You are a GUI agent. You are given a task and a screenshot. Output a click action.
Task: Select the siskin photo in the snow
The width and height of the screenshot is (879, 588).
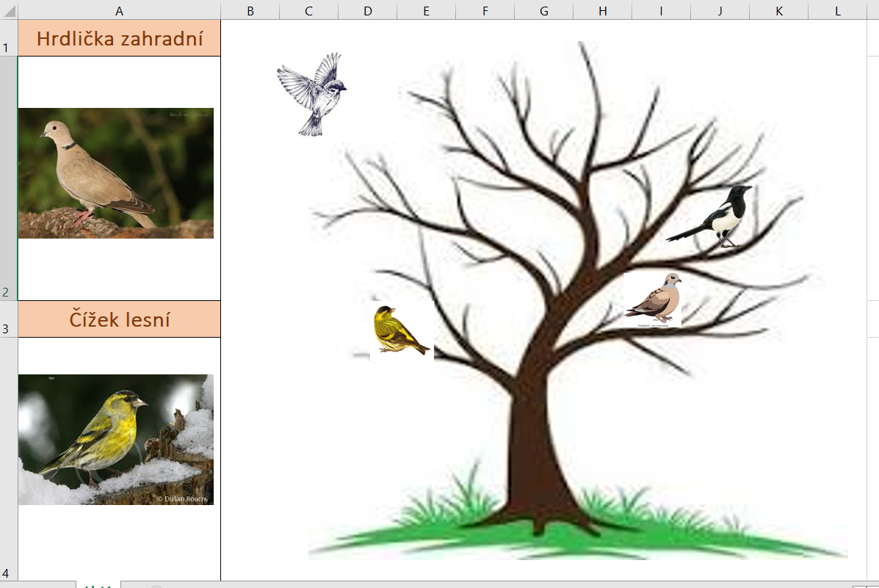click(x=116, y=440)
